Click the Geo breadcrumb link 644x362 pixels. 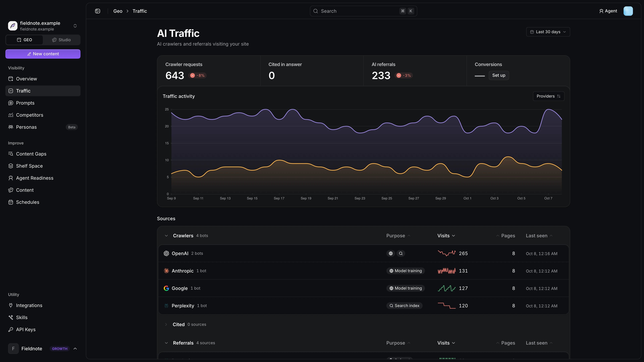tap(118, 11)
